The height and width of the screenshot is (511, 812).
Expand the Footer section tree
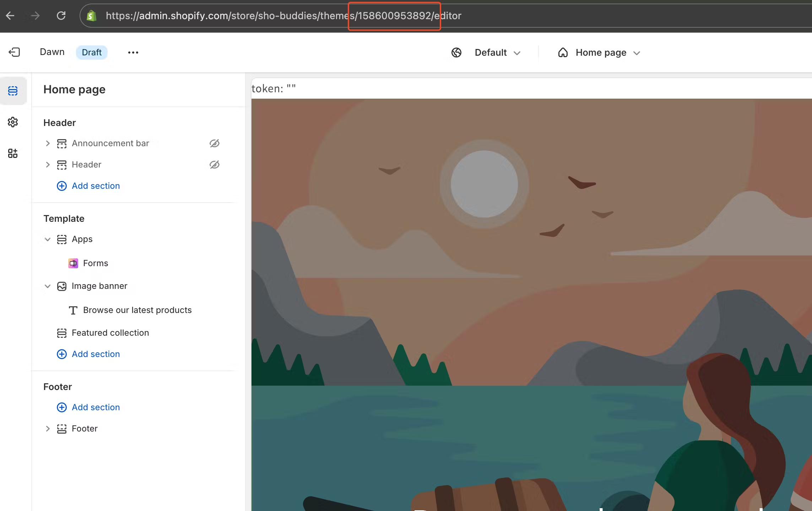pyautogui.click(x=48, y=429)
